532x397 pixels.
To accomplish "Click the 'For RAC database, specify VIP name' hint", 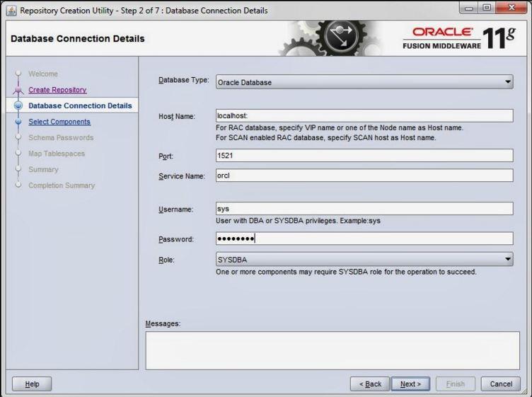I will coord(340,128).
